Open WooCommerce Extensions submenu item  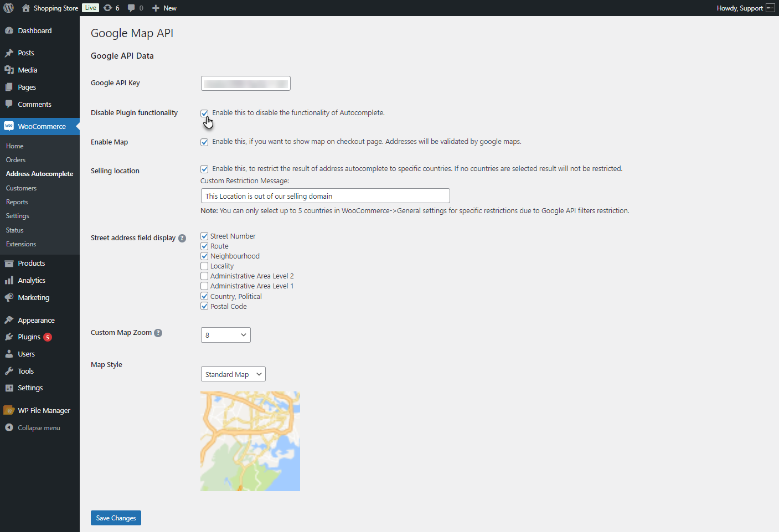(x=21, y=244)
